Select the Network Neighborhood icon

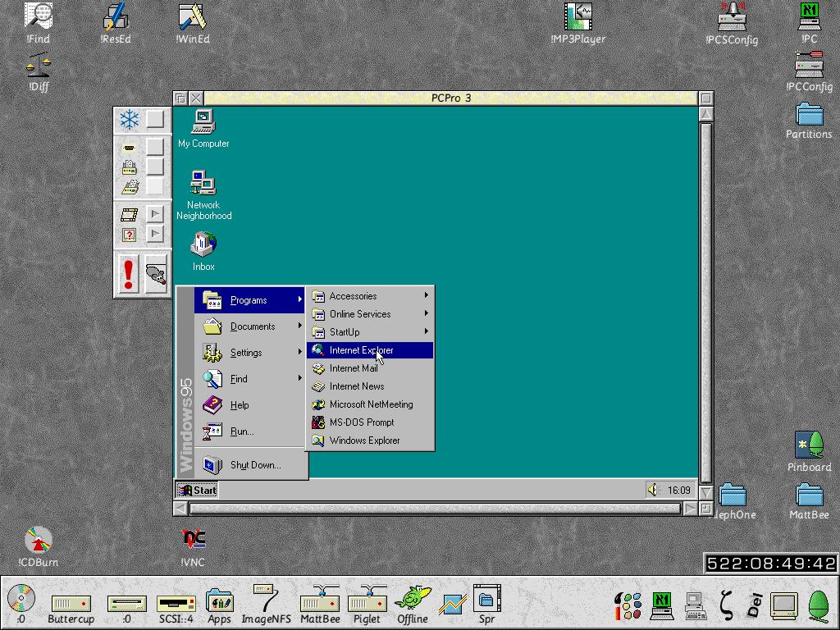203,195
